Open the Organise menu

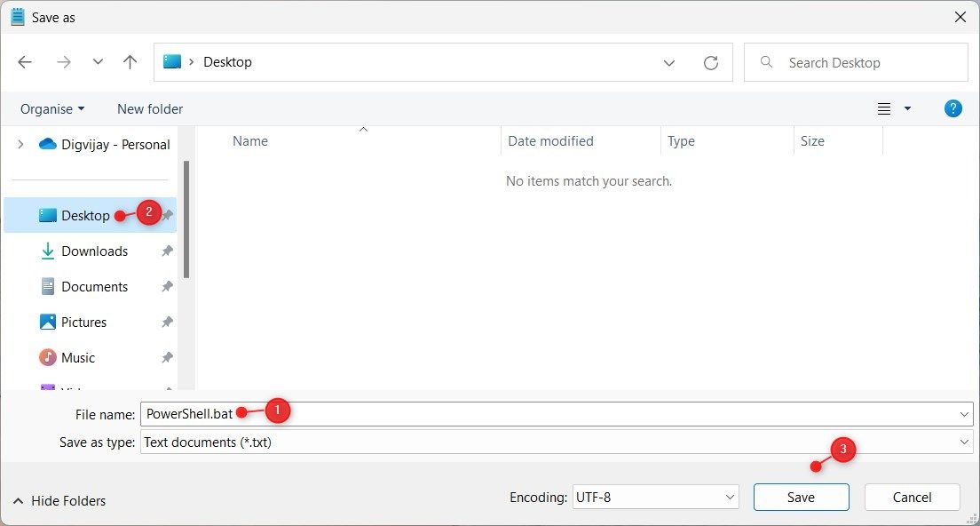52,108
